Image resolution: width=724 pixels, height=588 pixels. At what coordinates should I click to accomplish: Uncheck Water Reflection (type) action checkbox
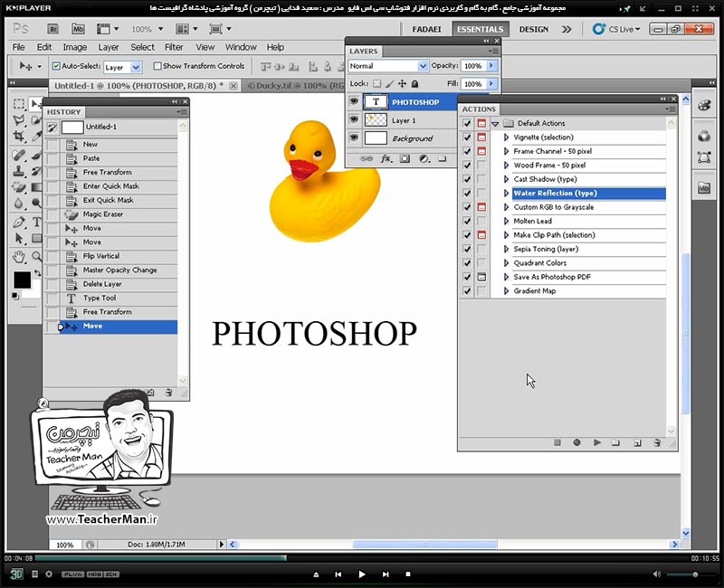[x=467, y=193]
